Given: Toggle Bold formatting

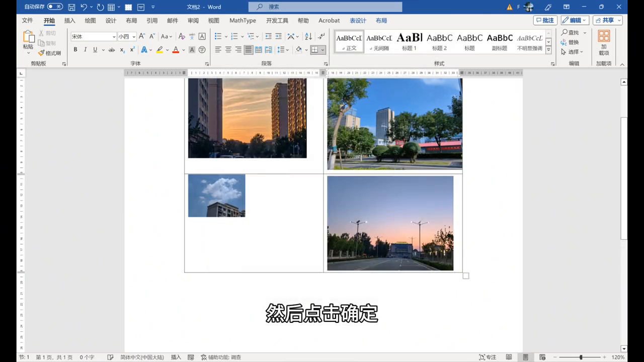Looking at the screenshot, I should coord(75,50).
